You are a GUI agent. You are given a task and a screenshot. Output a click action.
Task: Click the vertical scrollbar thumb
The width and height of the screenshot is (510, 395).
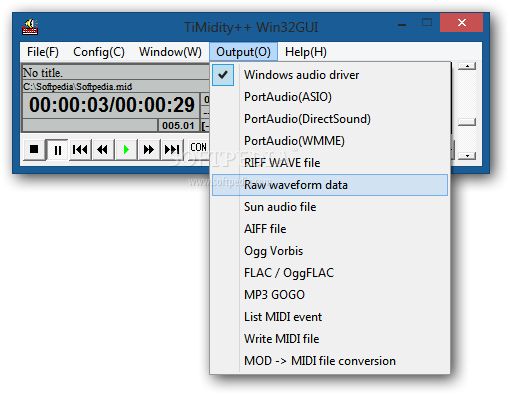click(467, 122)
